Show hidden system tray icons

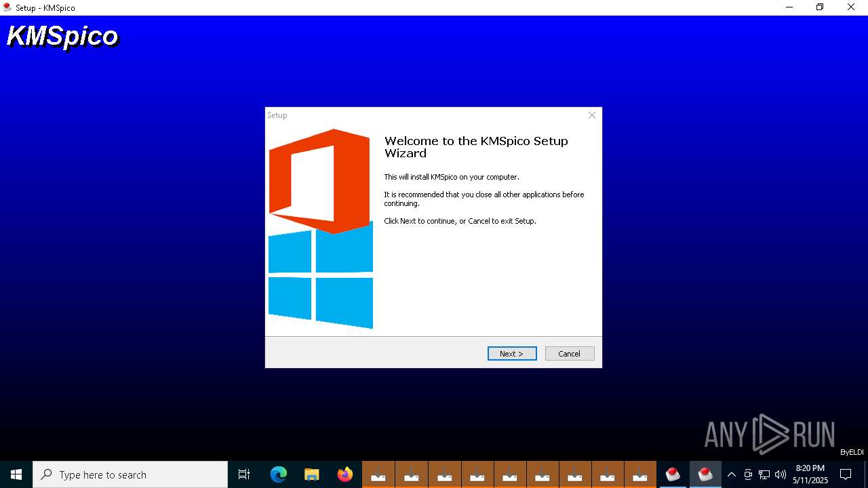[731, 474]
